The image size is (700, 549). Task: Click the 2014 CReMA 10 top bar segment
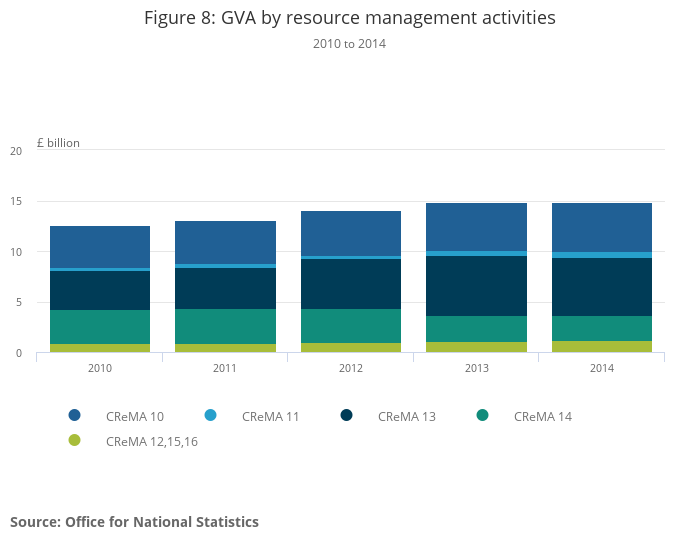[x=602, y=227]
